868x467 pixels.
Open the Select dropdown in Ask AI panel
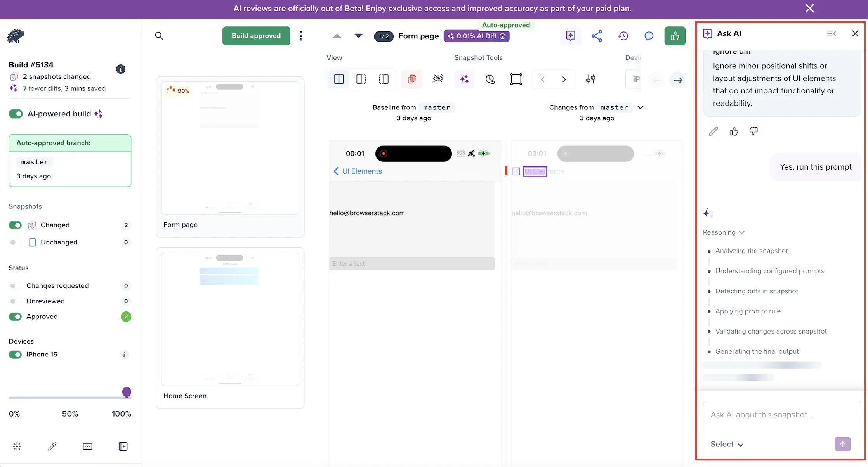point(727,444)
